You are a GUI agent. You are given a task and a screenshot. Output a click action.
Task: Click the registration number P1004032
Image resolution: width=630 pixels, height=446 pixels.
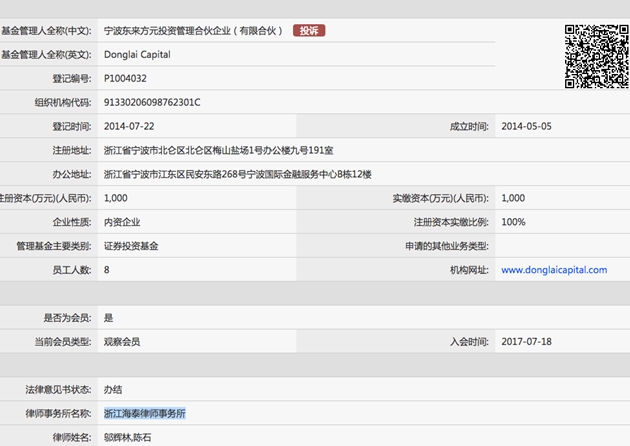point(126,78)
